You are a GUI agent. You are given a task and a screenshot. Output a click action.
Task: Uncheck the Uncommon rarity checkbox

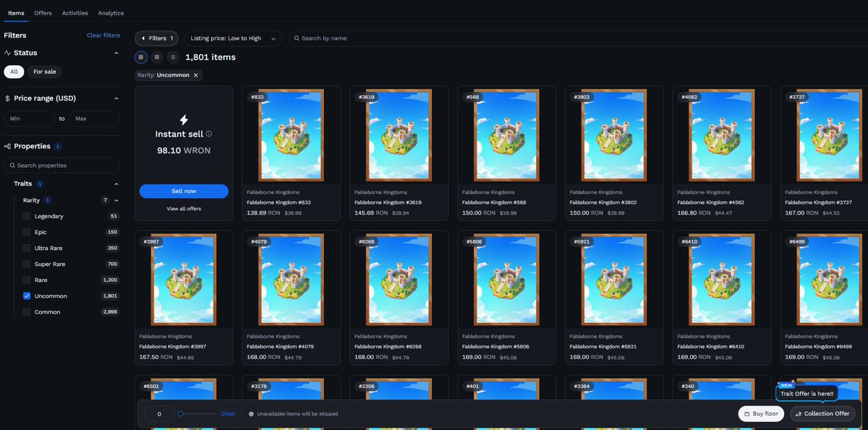pyautogui.click(x=27, y=296)
